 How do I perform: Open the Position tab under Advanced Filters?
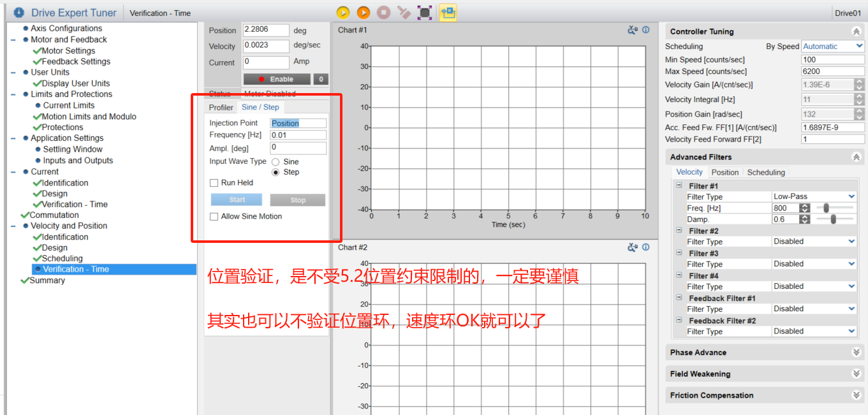click(725, 171)
